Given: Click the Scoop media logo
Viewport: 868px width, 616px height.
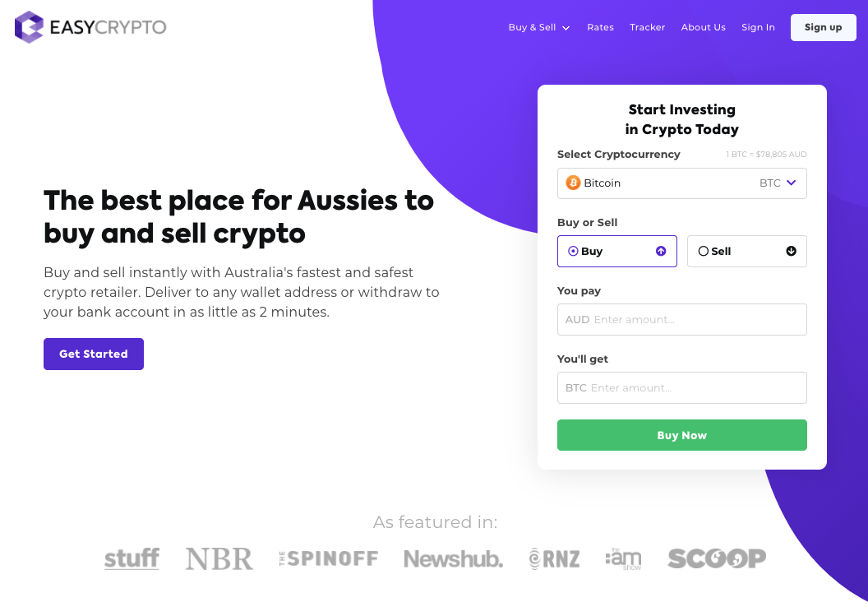Looking at the screenshot, I should tap(717, 559).
